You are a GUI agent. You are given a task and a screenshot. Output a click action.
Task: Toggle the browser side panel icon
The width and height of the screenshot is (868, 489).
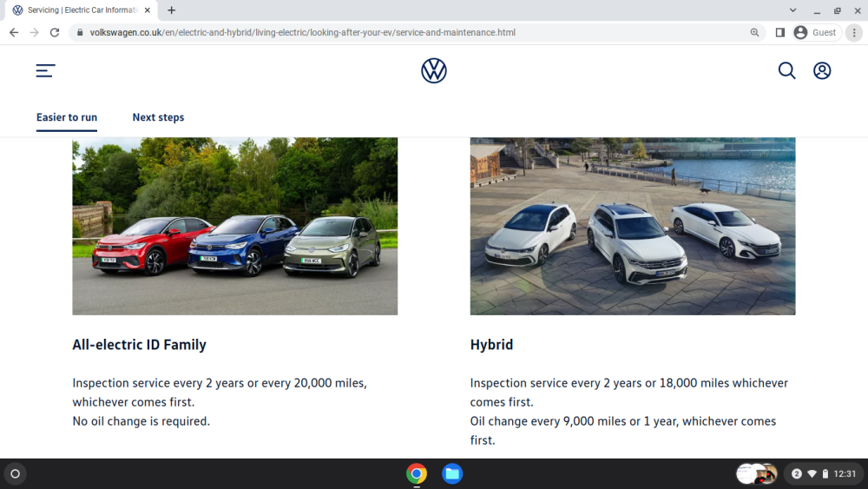780,33
